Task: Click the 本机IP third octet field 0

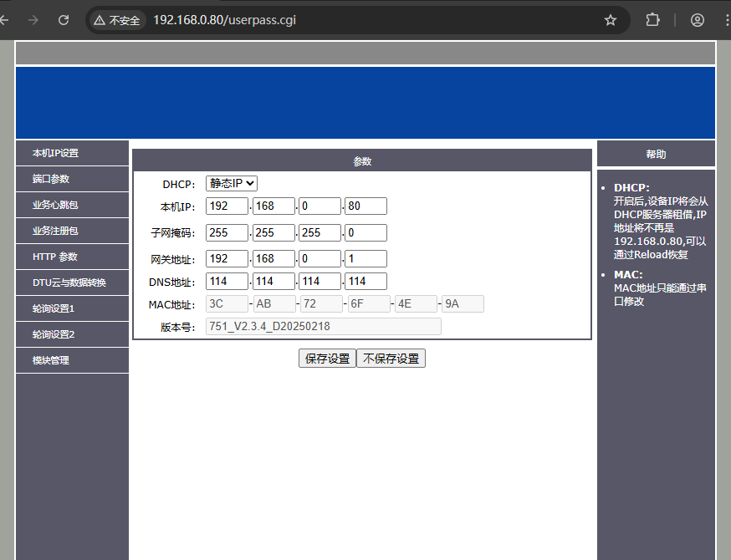Action: (319, 206)
